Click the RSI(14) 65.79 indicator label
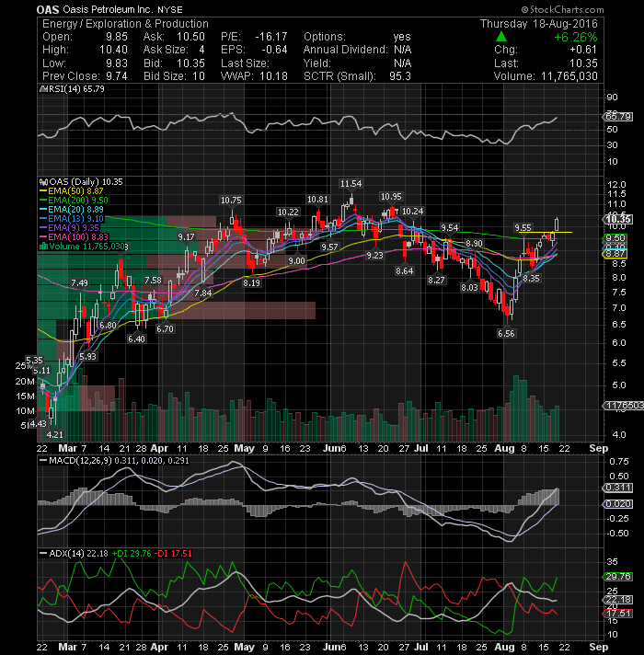644x655 pixels. [x=75, y=89]
